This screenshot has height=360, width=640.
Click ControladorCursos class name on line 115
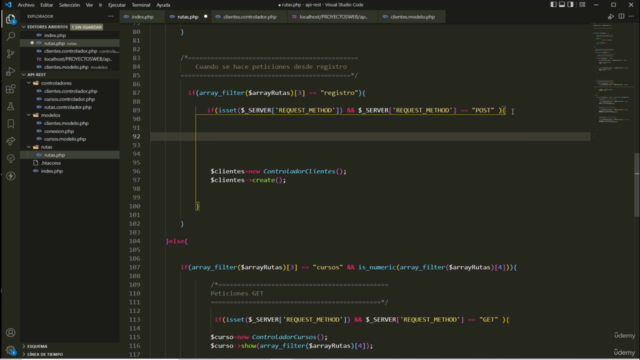(x=284, y=337)
